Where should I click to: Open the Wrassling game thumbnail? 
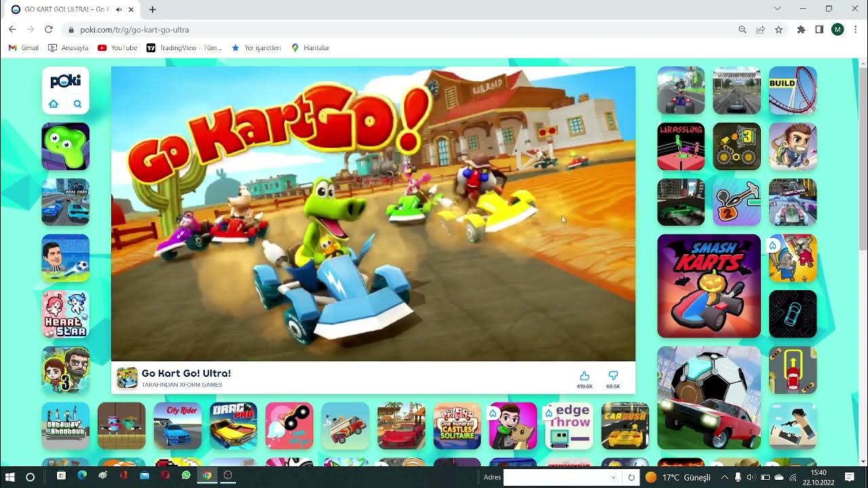(681, 146)
